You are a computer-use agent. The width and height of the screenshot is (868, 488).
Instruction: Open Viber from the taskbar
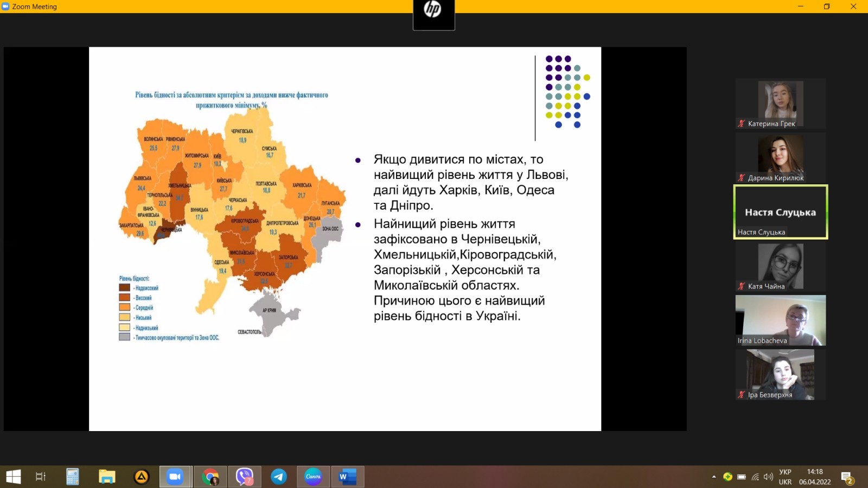245,477
